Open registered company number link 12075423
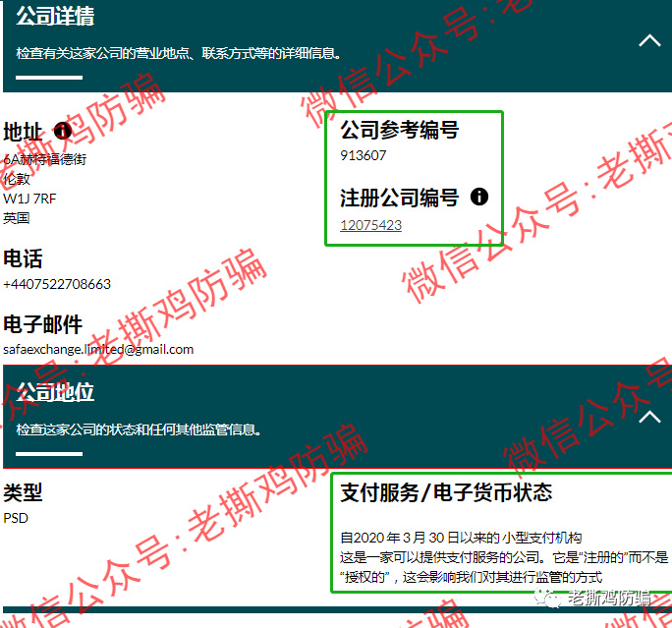 [370, 225]
